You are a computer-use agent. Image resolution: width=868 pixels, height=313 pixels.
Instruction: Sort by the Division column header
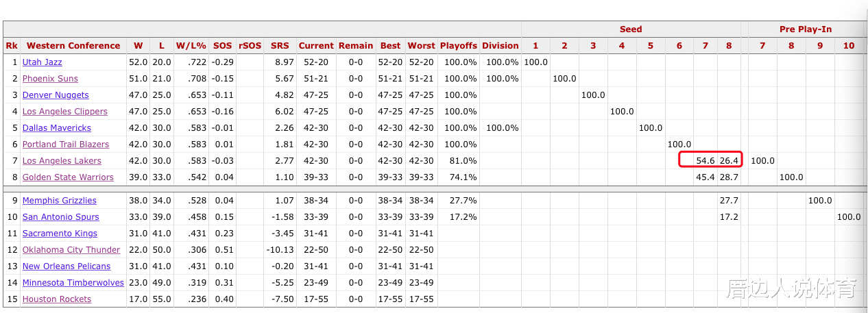click(500, 46)
